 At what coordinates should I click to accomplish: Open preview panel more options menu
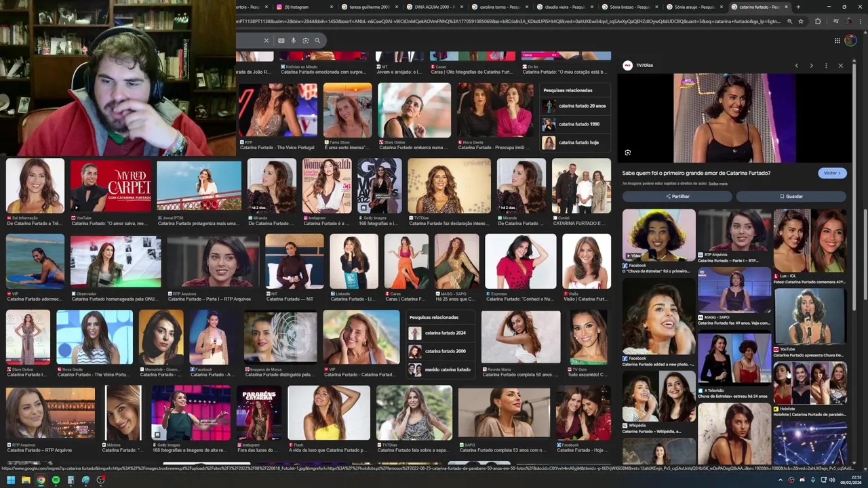pyautogui.click(x=826, y=66)
